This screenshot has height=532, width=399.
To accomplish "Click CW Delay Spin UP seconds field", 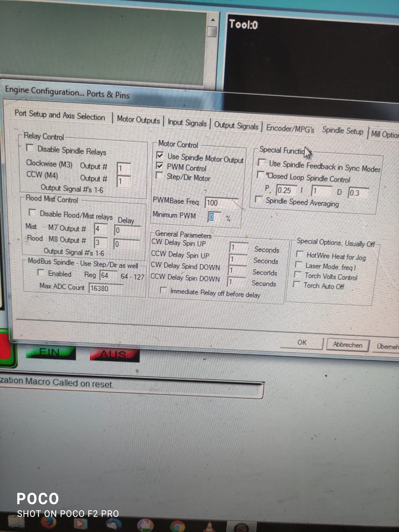I will point(239,248).
